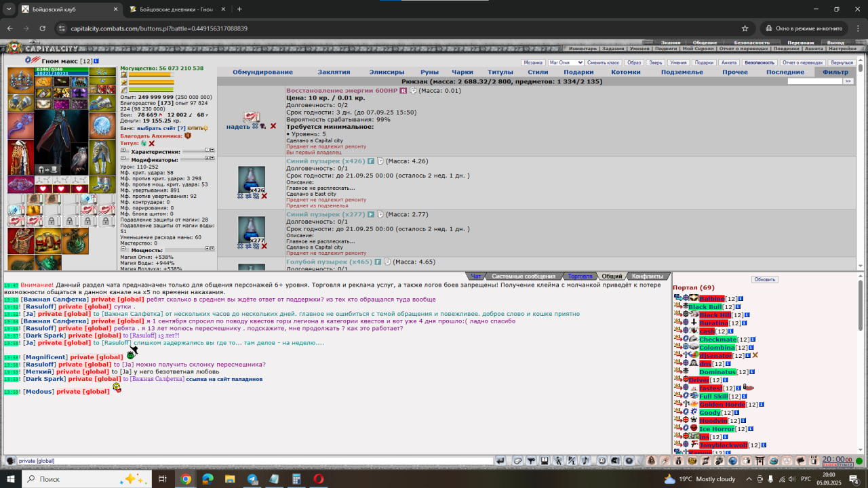Switch to Системные сообщения chat tab

[524, 277]
